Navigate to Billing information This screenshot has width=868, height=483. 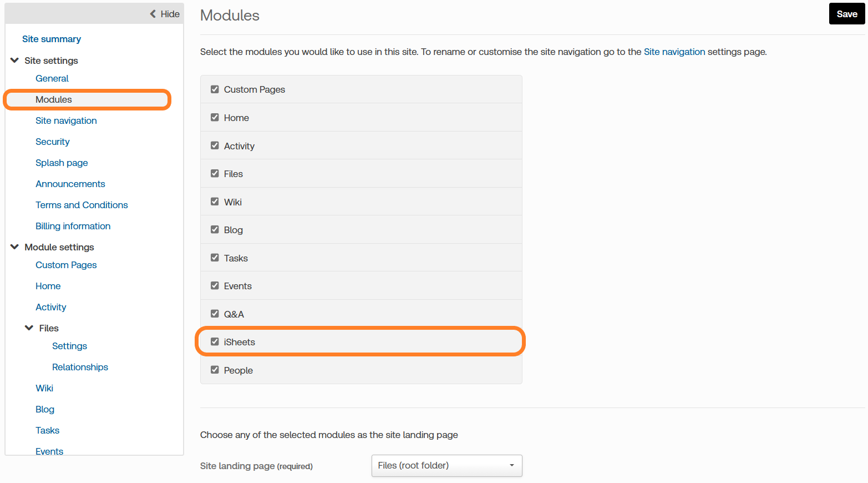click(73, 226)
